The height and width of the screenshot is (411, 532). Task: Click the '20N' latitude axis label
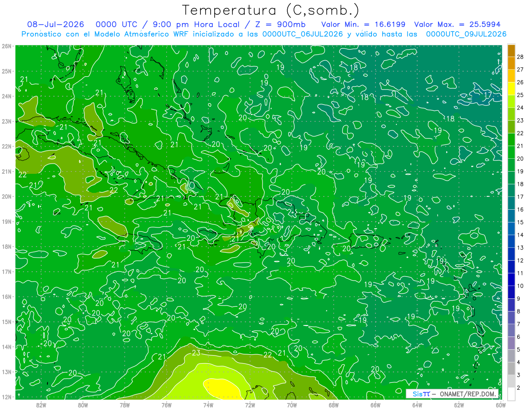8,196
